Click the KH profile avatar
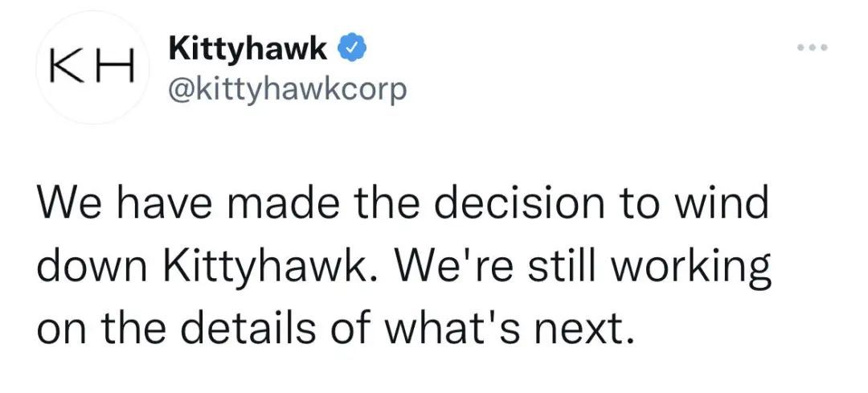This screenshot has width=868, height=393. pos(92,68)
